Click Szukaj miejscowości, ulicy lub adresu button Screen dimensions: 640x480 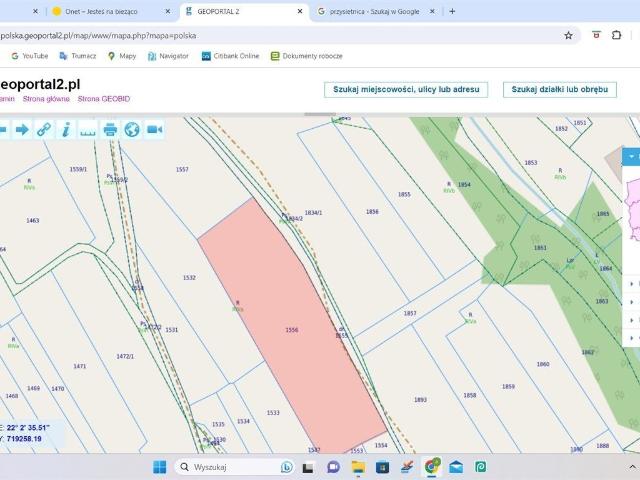405,89
